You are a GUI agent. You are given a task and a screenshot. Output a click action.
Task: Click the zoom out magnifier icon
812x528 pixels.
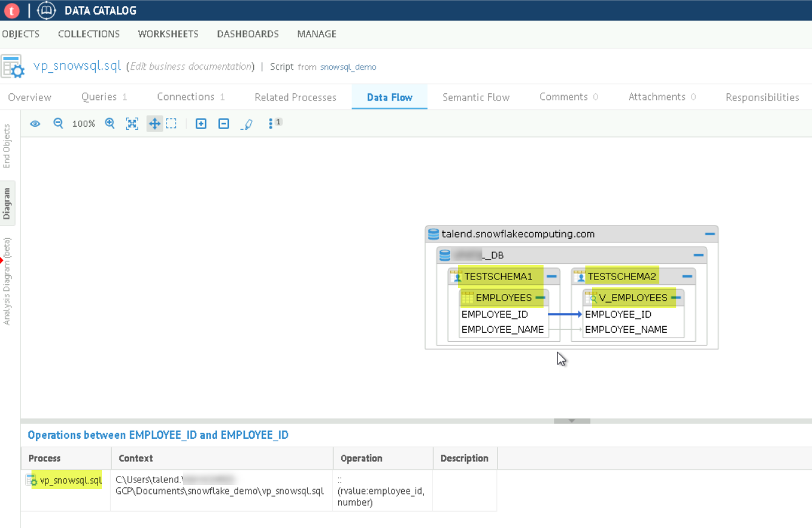click(58, 124)
